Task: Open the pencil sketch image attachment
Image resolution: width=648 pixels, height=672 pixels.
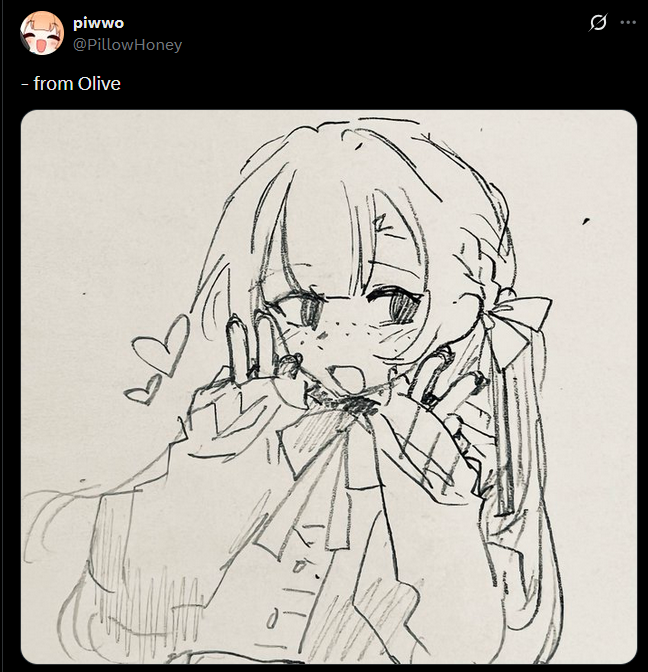Action: point(329,387)
